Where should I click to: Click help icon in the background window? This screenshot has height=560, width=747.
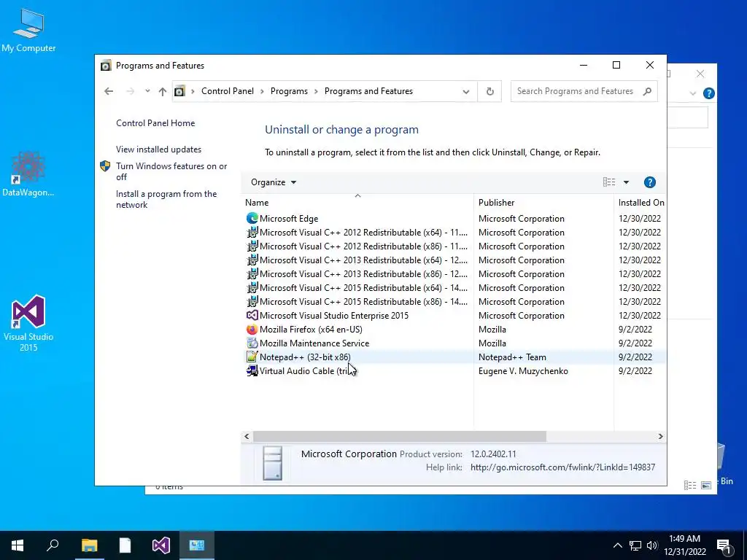709,93
